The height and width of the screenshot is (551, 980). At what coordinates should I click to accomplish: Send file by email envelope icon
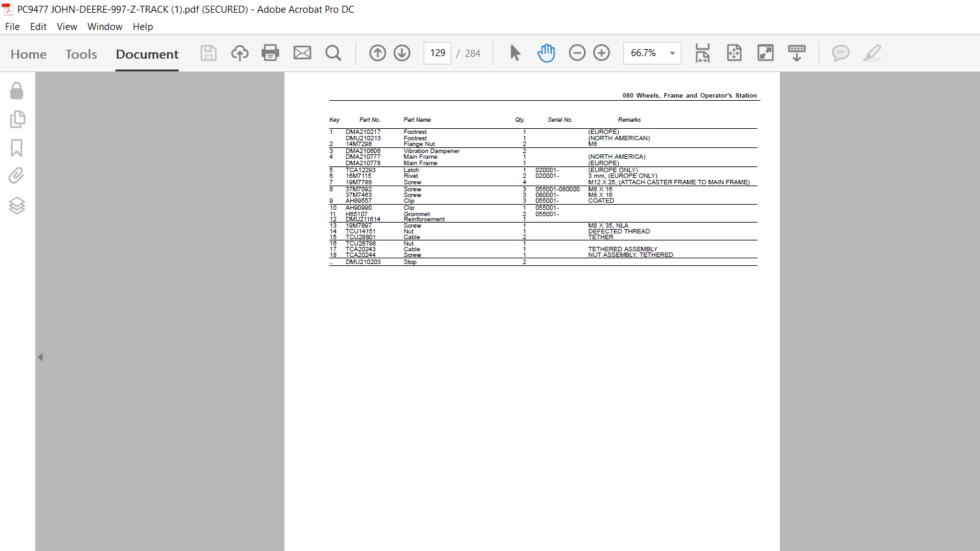point(302,53)
